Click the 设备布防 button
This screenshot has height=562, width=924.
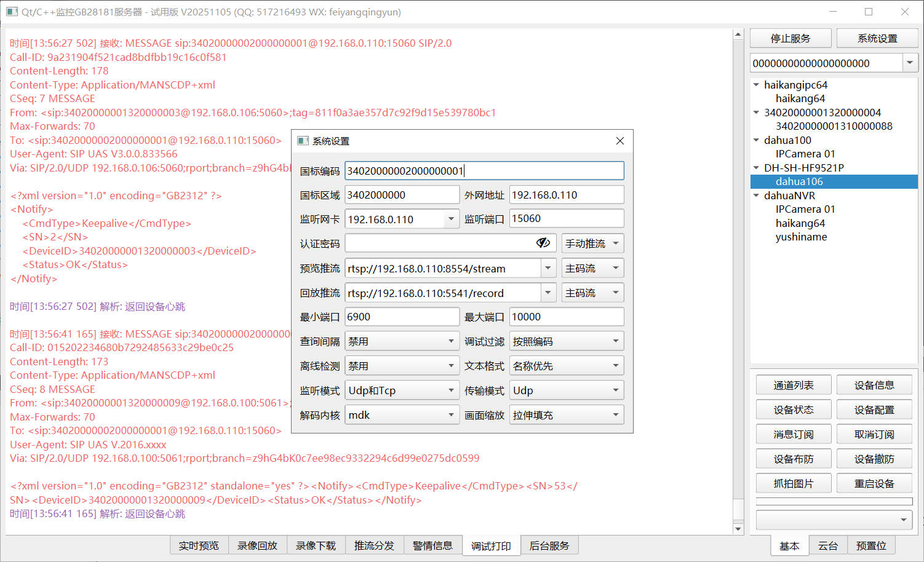(794, 459)
